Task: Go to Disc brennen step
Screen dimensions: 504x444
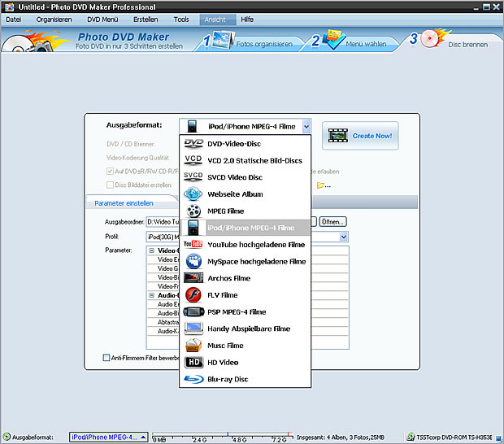Action: click(468, 45)
